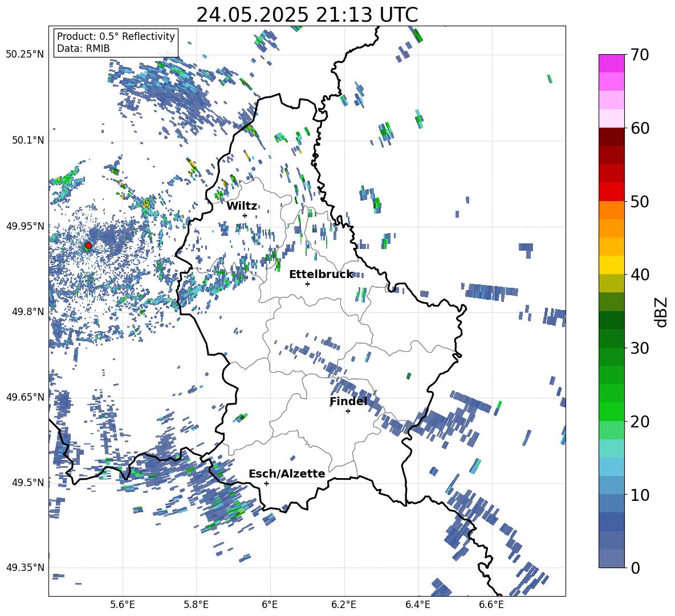Click the title 24.05.2025 21:13 UTC
The width and height of the screenshot is (675, 616).
(x=307, y=15)
